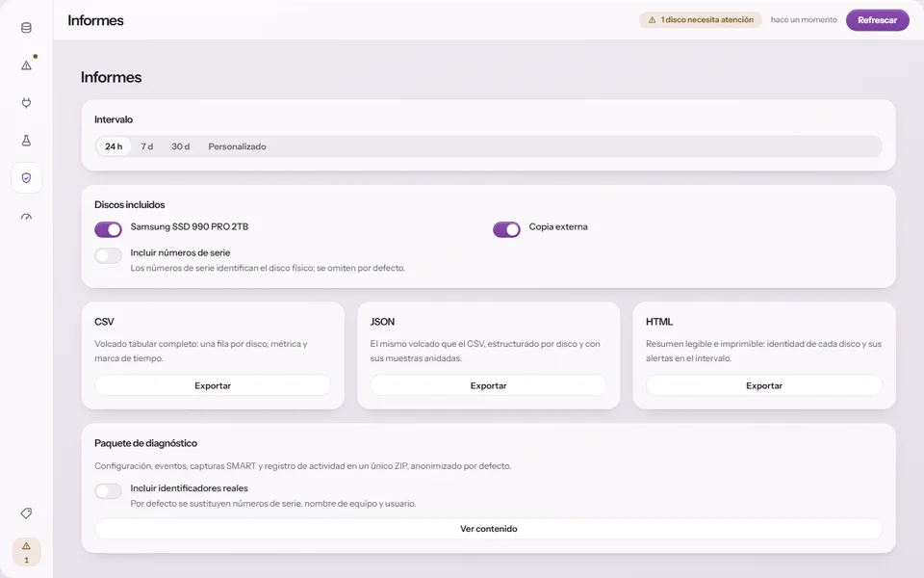Select the 30 d interval
Image resolution: width=924 pixels, height=578 pixels.
pos(180,146)
